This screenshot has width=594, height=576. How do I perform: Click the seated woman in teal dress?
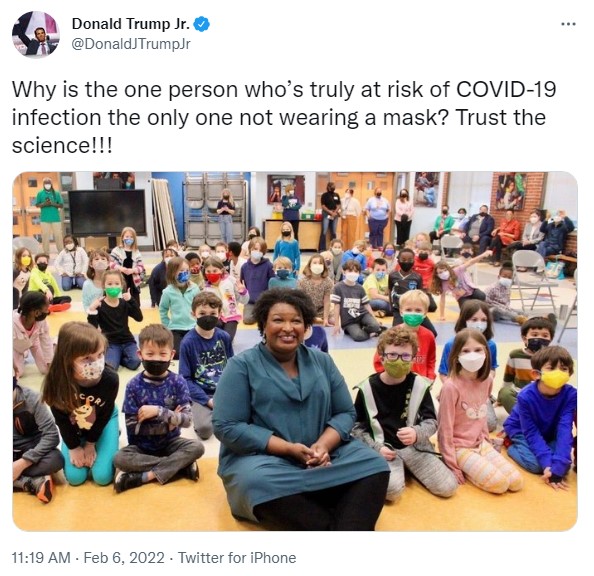(297, 409)
